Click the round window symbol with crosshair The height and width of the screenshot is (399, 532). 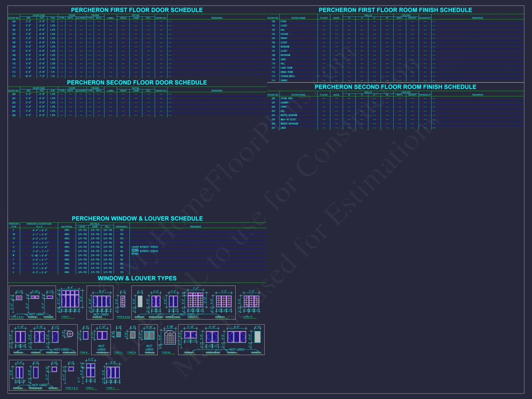click(x=70, y=334)
